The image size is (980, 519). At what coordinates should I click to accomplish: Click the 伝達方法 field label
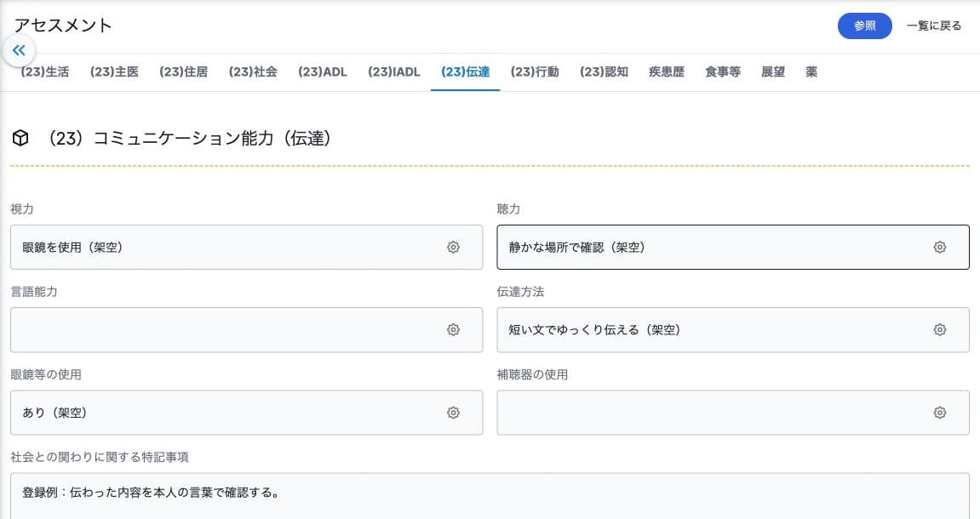tap(520, 292)
